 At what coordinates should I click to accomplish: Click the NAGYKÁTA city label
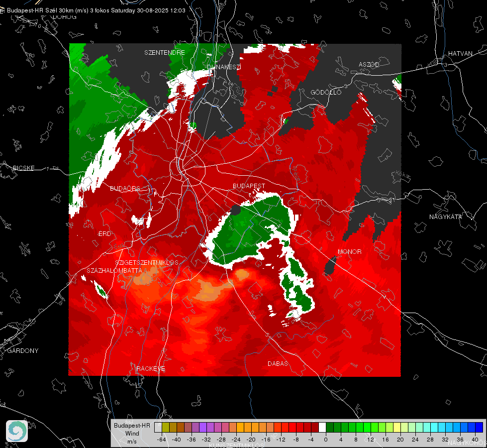[446, 217]
